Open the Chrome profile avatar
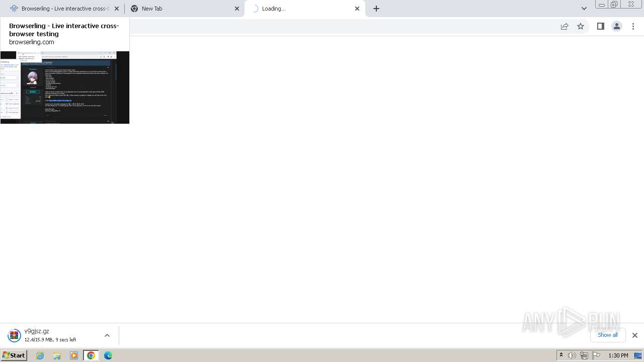Viewport: 644px width, 362px height. tap(617, 26)
